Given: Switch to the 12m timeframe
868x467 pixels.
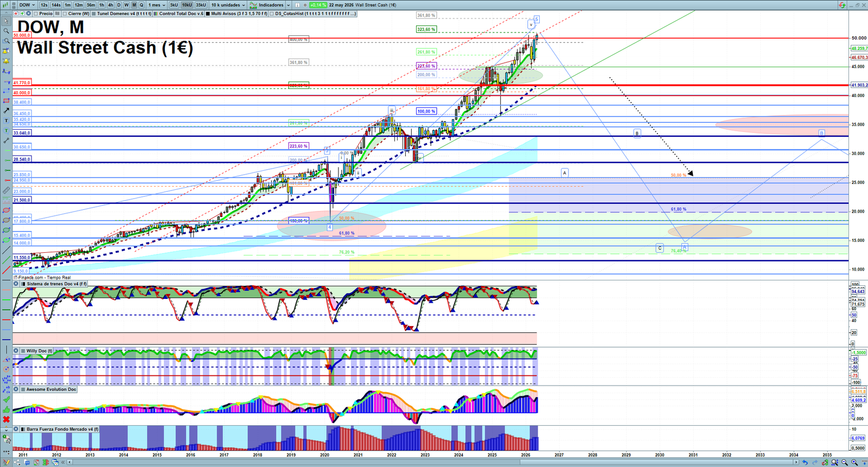Looking at the screenshot, I should coord(79,5).
